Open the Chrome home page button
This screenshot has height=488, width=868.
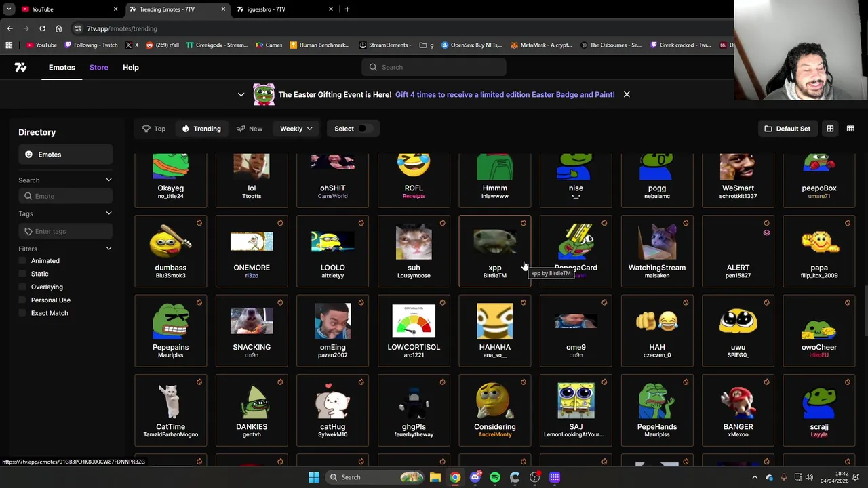(58, 28)
